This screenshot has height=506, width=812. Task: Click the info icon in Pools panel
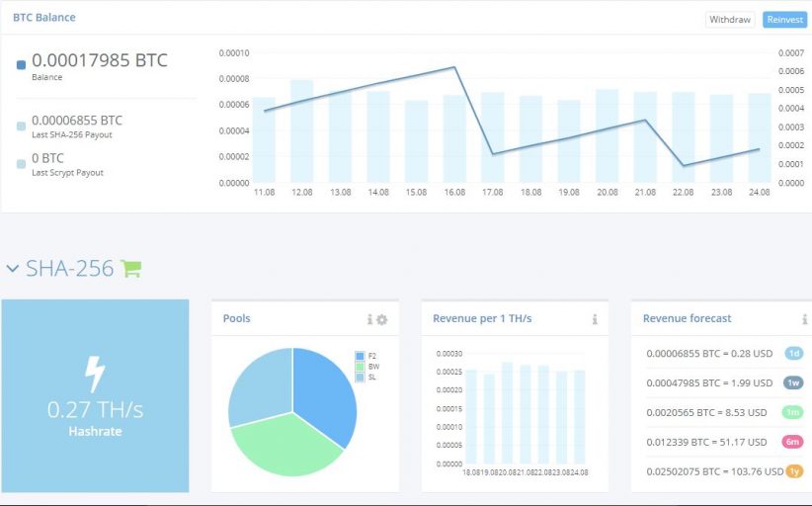[x=369, y=319]
